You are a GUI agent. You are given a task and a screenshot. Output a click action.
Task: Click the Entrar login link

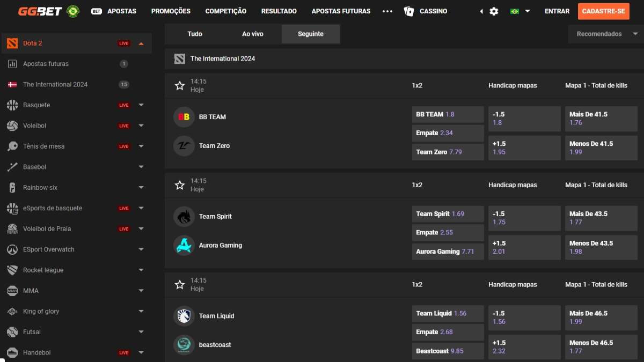557,11
